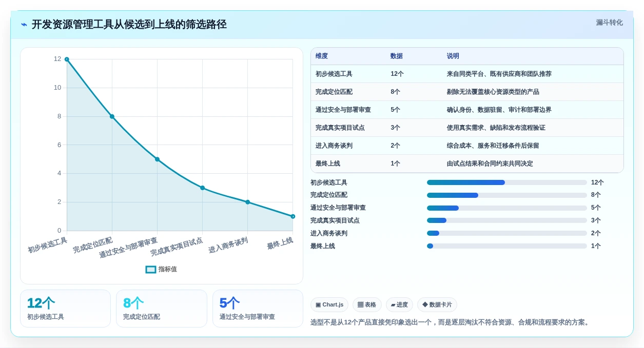The image size is (644, 348).
Task: Click description 确认身份、数据驻留、审计和部署边界
Action: (x=499, y=110)
